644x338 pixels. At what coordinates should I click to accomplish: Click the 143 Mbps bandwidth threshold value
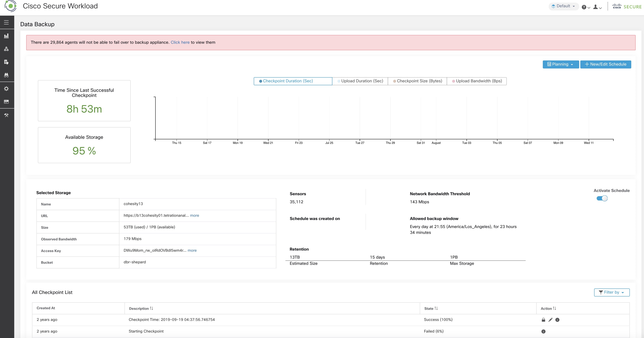(x=419, y=202)
